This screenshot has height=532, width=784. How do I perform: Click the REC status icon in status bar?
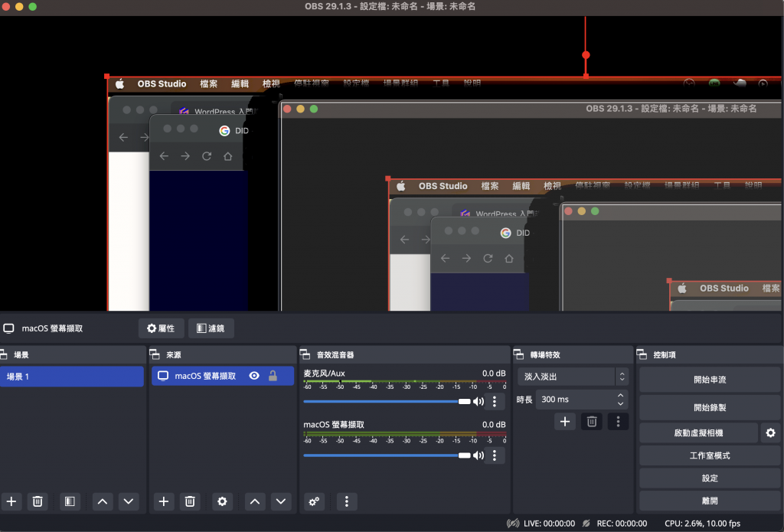click(586, 524)
